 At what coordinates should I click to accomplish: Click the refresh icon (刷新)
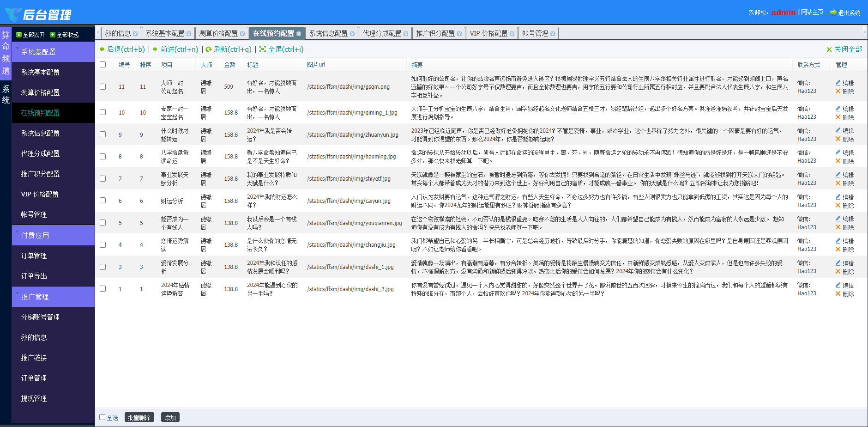click(209, 49)
